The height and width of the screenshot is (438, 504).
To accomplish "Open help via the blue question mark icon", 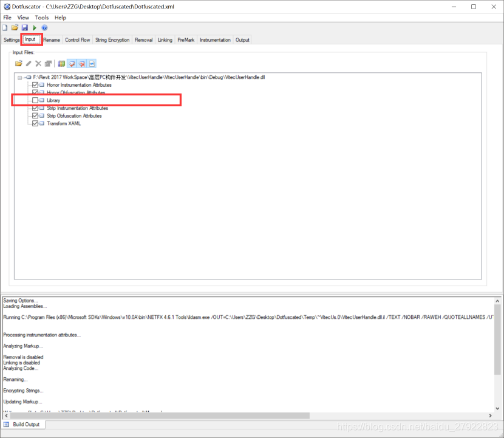I will coord(45,28).
